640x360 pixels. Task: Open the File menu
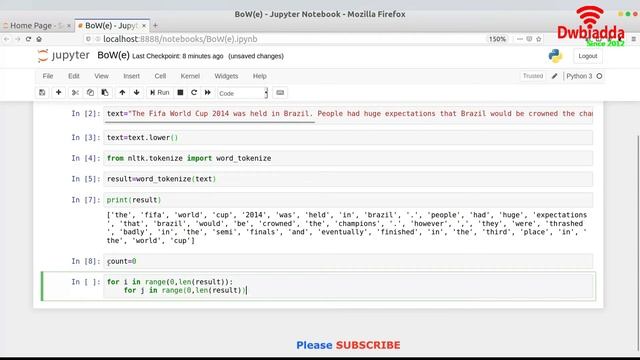pyautogui.click(x=48, y=76)
